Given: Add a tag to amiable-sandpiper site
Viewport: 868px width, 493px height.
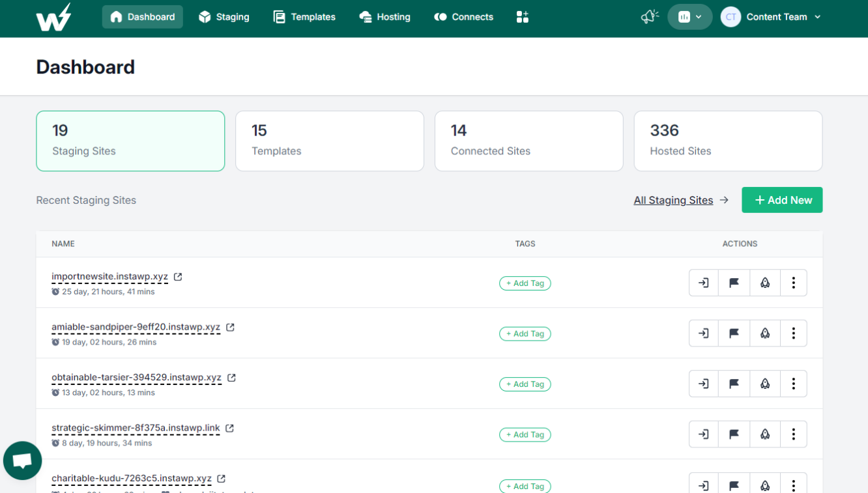Looking at the screenshot, I should tap(525, 333).
